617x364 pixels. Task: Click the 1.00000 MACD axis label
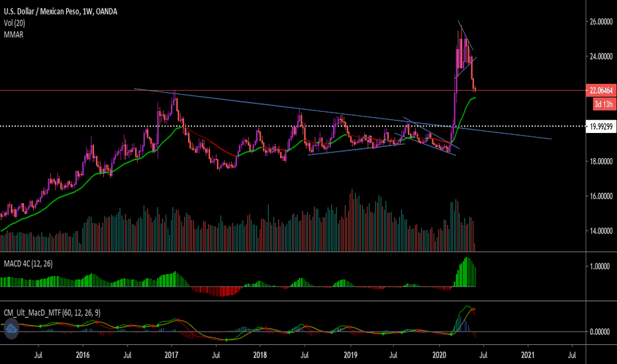[600, 267]
